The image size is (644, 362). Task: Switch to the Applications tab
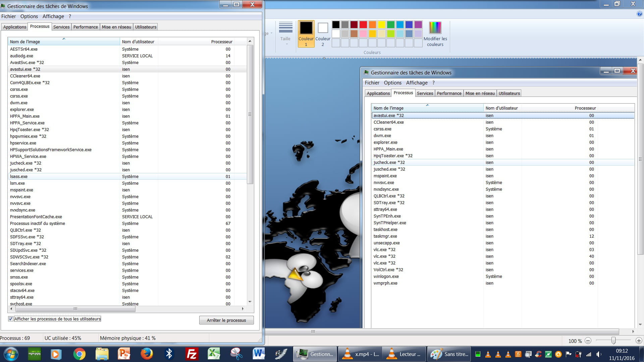(15, 27)
